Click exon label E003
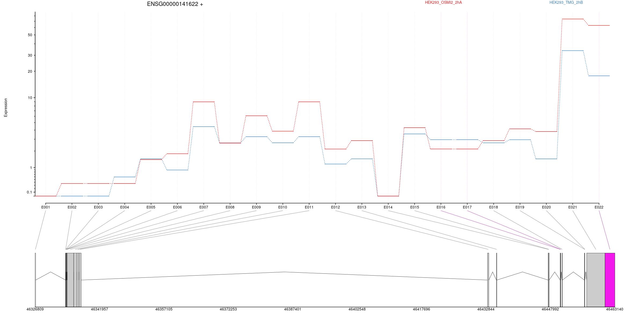Screen dimensions: 644x322 (98, 207)
